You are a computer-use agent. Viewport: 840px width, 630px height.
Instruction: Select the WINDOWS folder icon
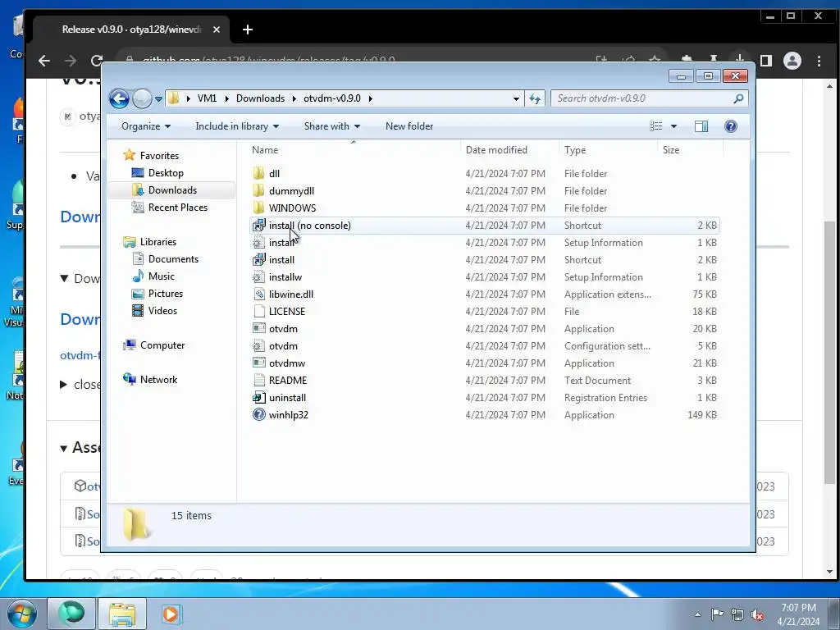click(x=258, y=208)
